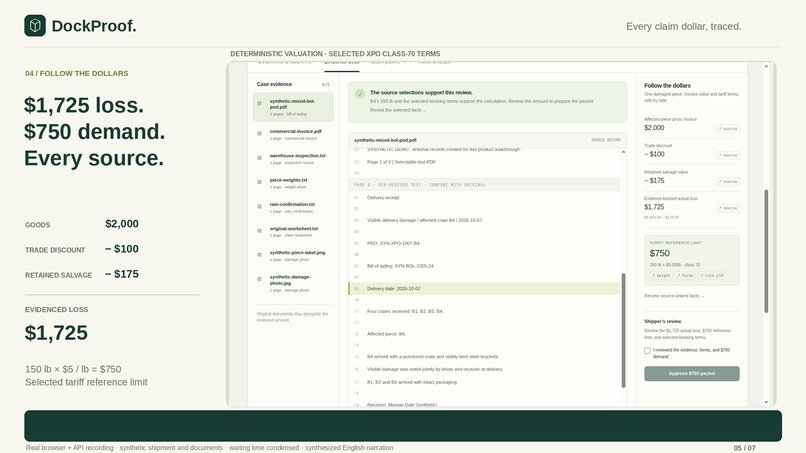Select synthetic-damage-photo.jpg evidence item
Viewport: 806px width, 453px height.
click(x=293, y=283)
